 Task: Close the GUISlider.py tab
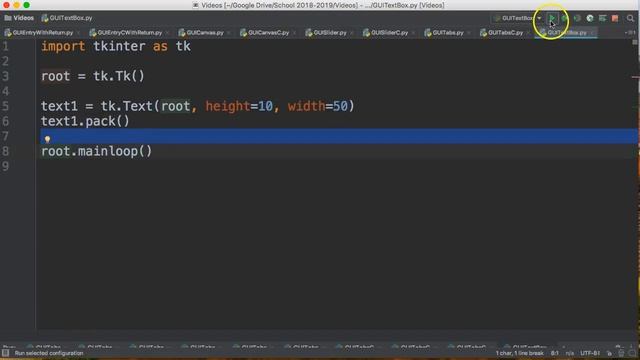351,33
